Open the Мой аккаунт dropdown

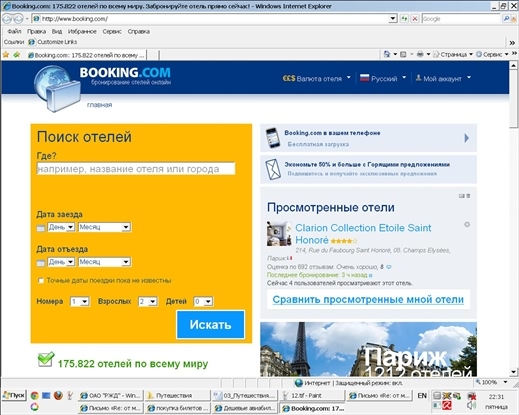[443, 79]
